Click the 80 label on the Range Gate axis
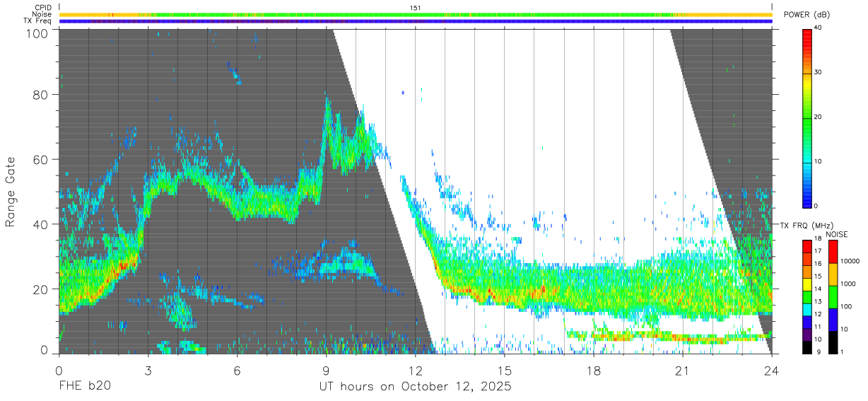 tap(40, 95)
